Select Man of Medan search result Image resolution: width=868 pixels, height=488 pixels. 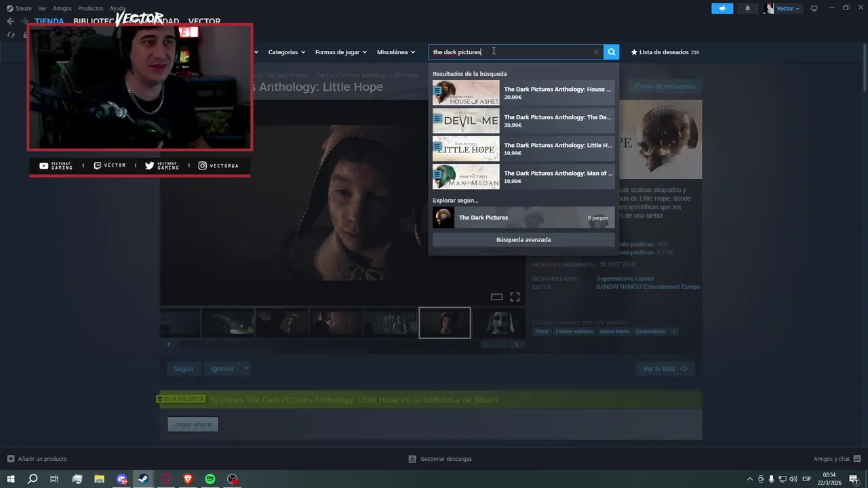tap(524, 177)
